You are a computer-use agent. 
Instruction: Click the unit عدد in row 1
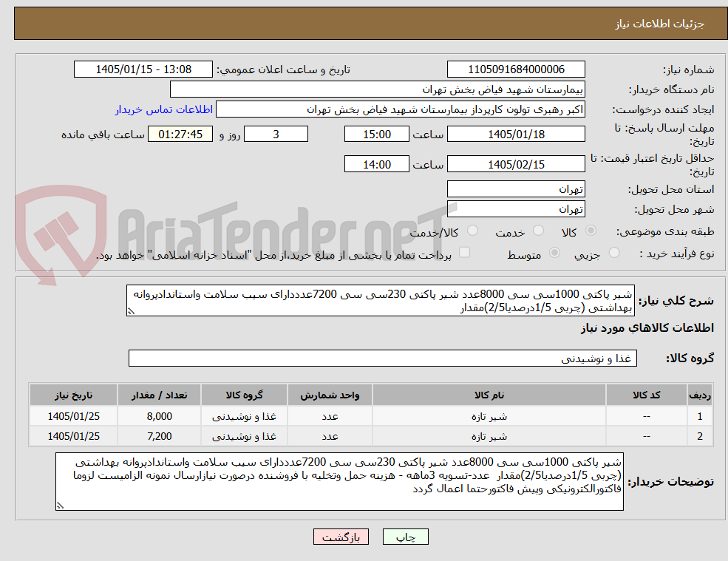point(330,416)
